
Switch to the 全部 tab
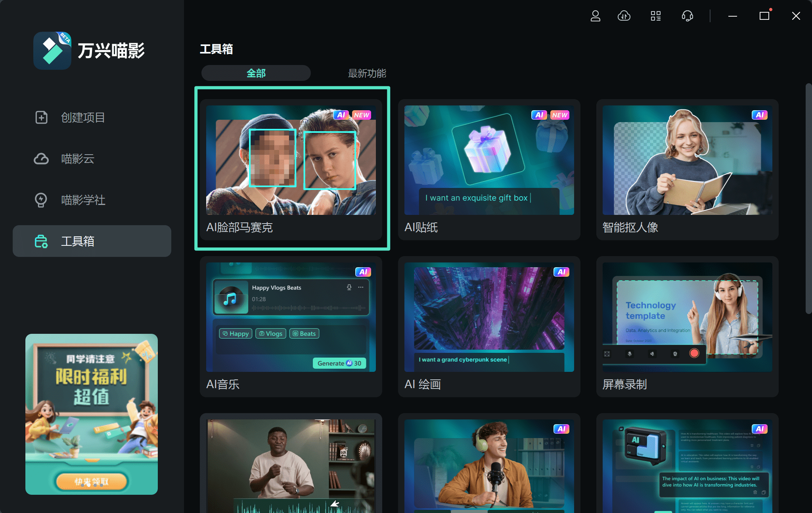click(x=256, y=73)
